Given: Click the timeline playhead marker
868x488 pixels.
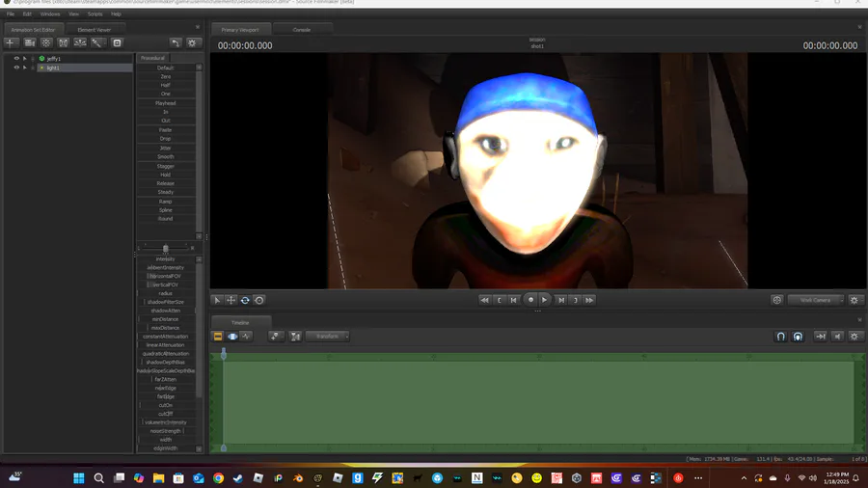Looking at the screenshot, I should 224,354.
